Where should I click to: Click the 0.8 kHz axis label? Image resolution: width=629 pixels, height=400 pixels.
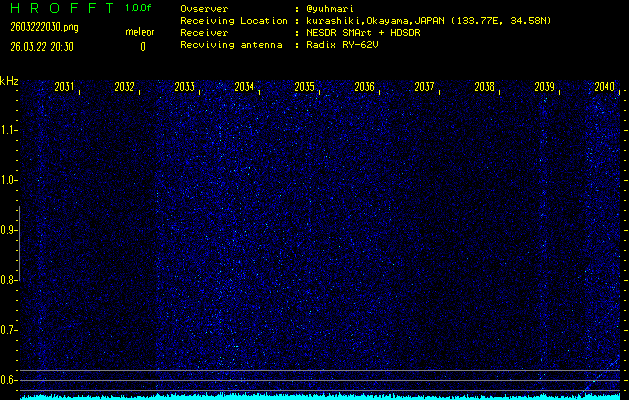[x=8, y=280]
